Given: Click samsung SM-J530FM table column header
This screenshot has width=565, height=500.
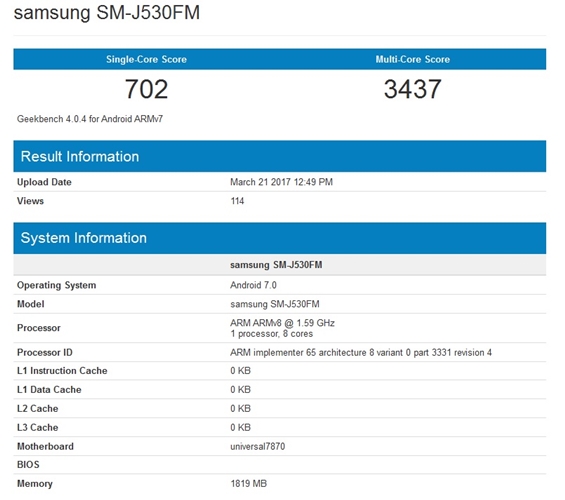Looking at the screenshot, I should (x=276, y=265).
